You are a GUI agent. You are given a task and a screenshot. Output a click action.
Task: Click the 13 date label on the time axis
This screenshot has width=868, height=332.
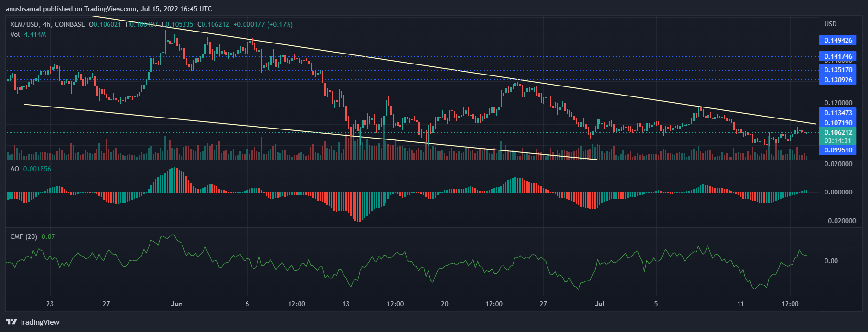tap(346, 304)
